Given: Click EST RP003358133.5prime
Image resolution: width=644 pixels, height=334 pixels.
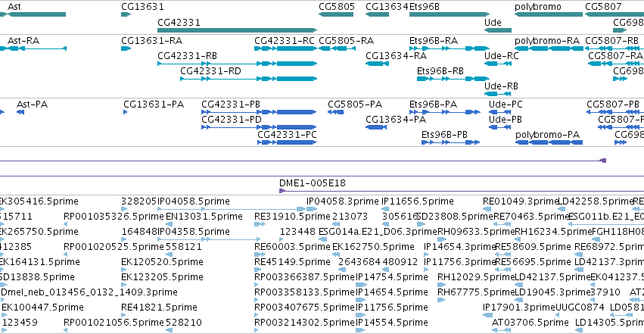Looking at the screenshot, I should (x=257, y=301).
